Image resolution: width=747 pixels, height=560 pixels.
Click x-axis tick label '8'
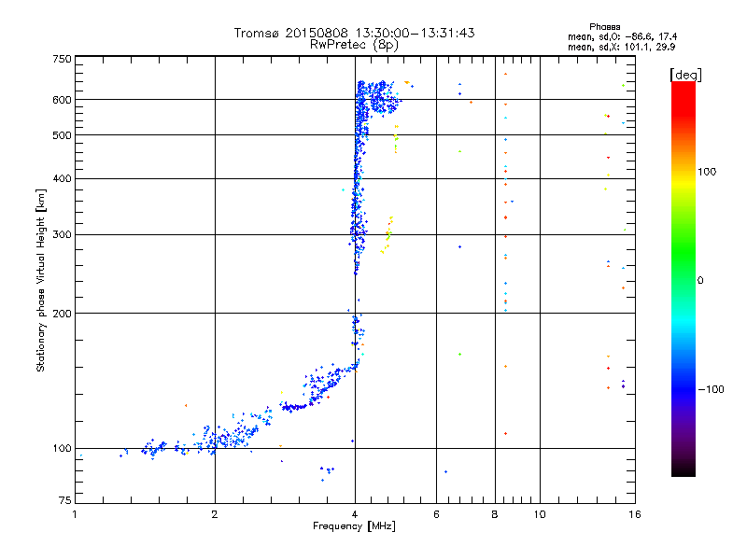pyautogui.click(x=495, y=514)
